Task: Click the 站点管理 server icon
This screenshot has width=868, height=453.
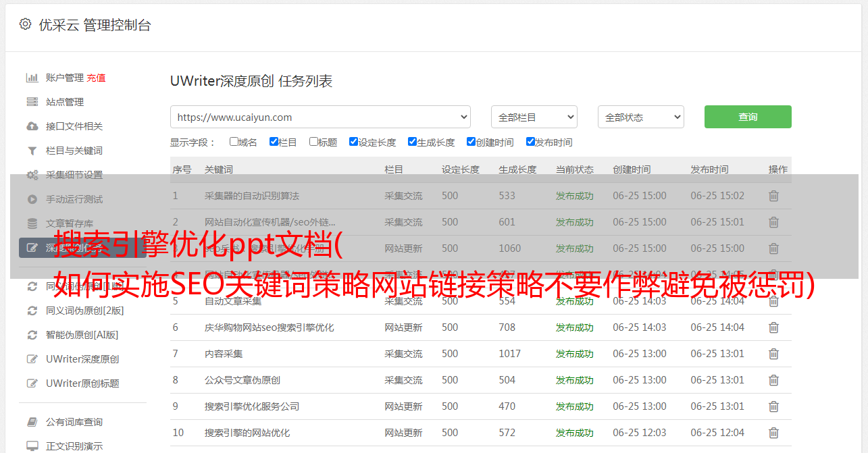Action: click(32, 102)
